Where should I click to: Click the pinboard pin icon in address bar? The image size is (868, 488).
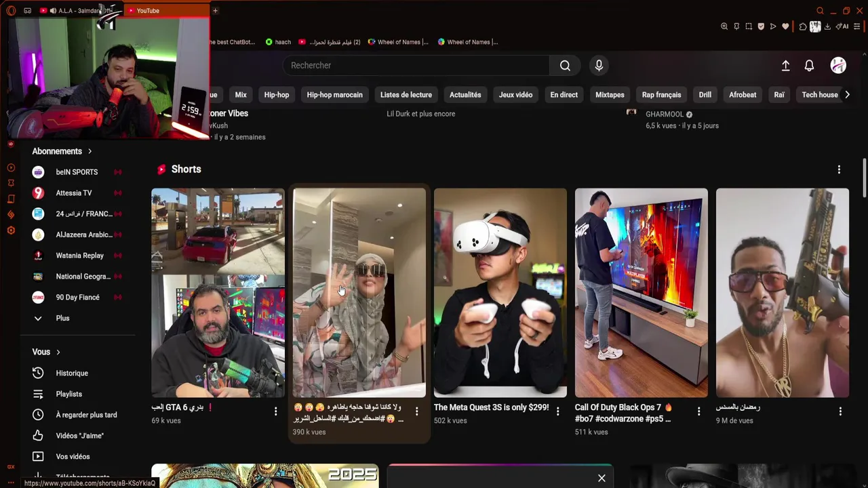(x=736, y=26)
